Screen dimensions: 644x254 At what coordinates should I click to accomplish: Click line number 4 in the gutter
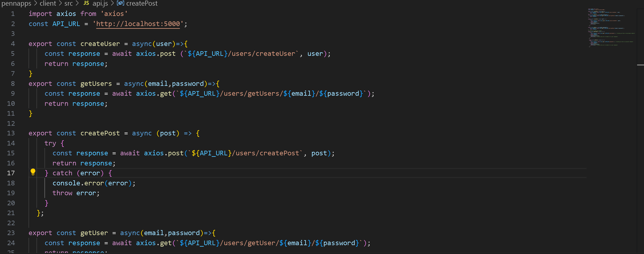13,44
